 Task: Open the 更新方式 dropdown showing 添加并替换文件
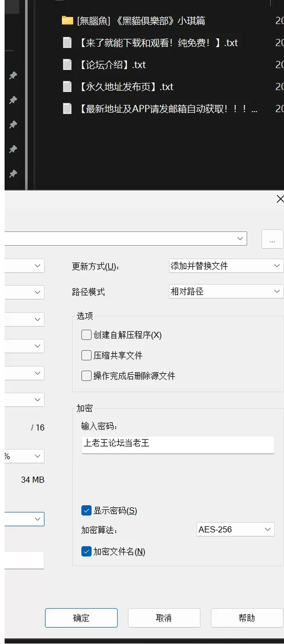[226, 266]
